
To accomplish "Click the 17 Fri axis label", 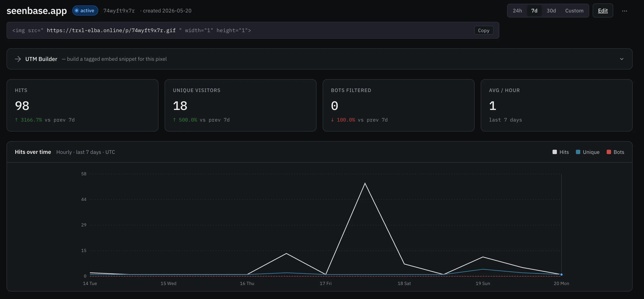I will [x=325, y=283].
